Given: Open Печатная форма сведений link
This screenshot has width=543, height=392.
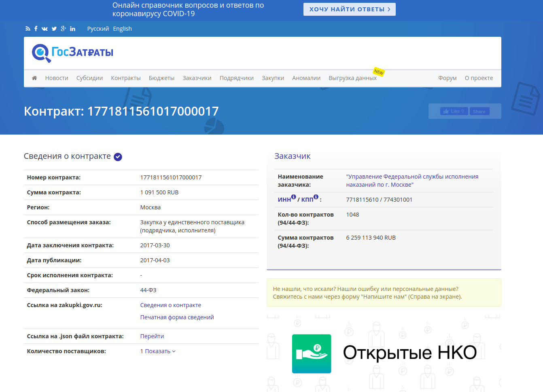Looking at the screenshot, I should pos(177,317).
